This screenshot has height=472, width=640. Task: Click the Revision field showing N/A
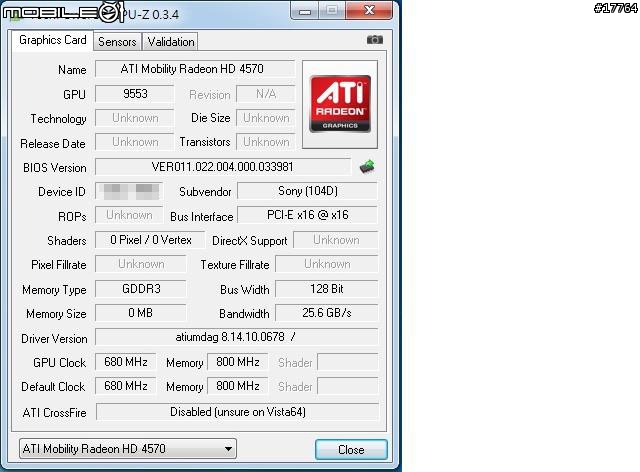coord(266,94)
